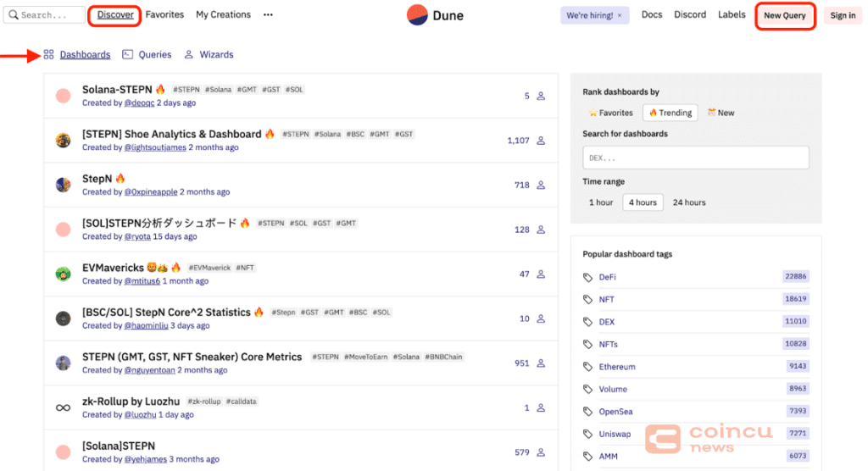Open STEPN Core Metrics dashboard
868x471 pixels.
[192, 357]
